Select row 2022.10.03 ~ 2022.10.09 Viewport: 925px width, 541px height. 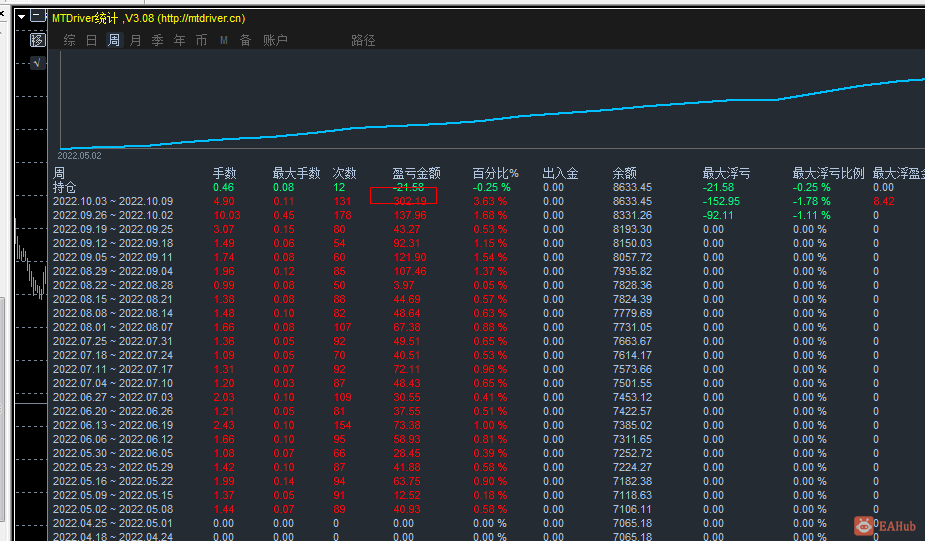[113, 201]
